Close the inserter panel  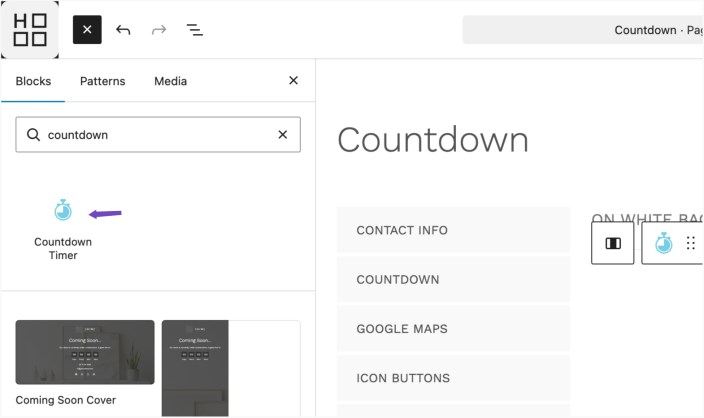click(293, 80)
